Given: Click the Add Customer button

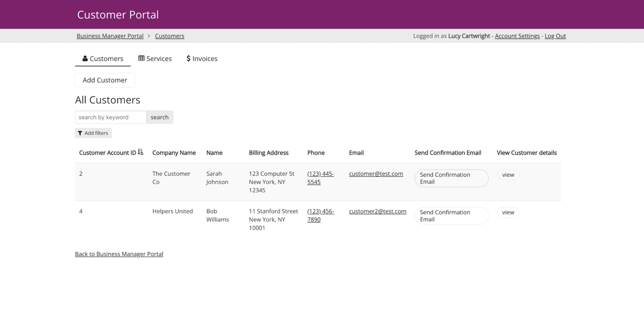Looking at the screenshot, I should click(x=104, y=80).
